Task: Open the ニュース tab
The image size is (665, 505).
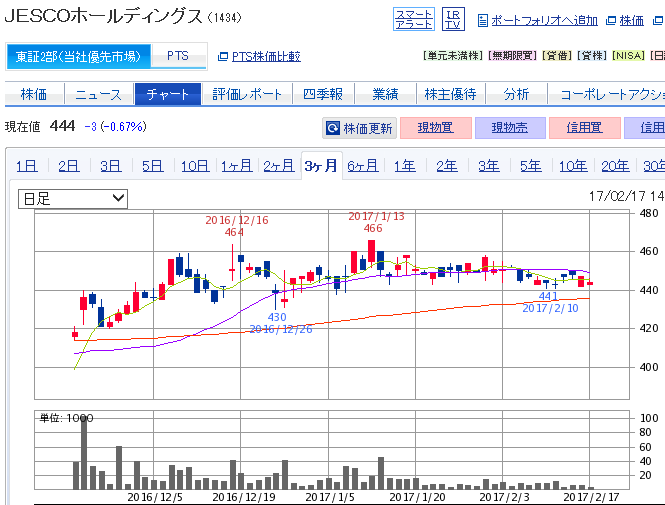Action: [98, 94]
